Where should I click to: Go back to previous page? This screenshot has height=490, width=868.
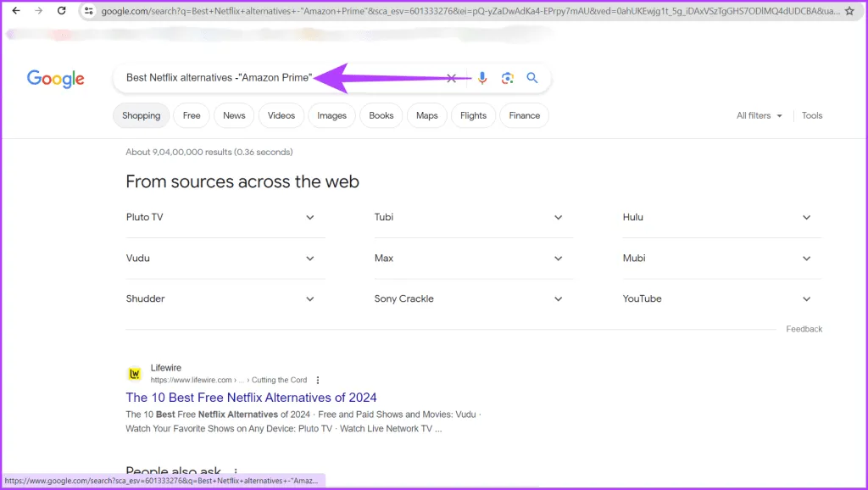coord(15,11)
